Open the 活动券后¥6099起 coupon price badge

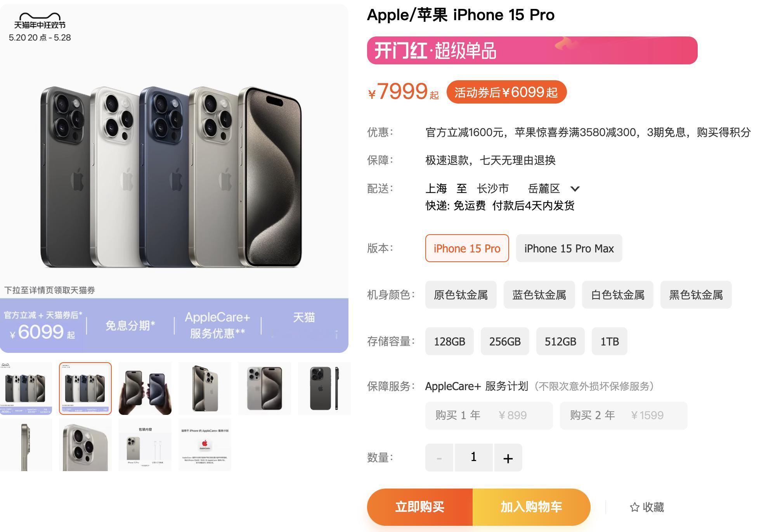pyautogui.click(x=506, y=92)
